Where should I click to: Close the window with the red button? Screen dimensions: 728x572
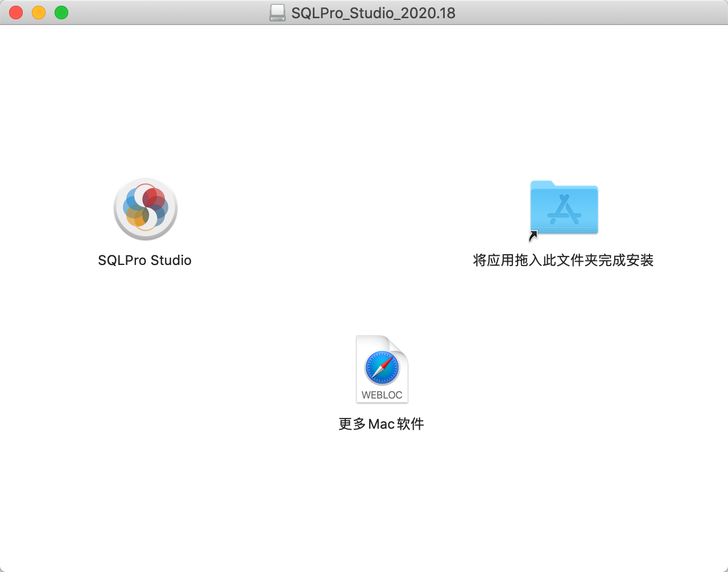(x=16, y=13)
